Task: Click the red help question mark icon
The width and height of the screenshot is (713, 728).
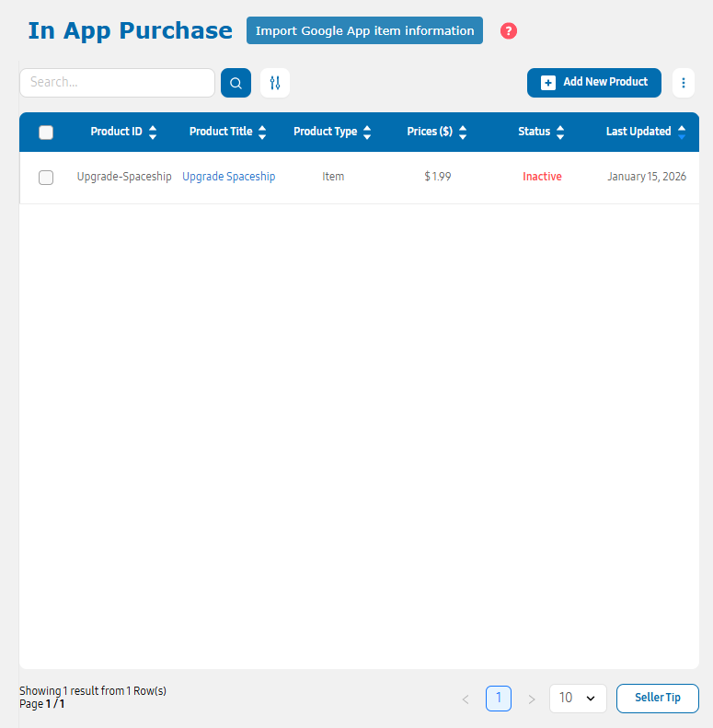Action: pyautogui.click(x=509, y=31)
